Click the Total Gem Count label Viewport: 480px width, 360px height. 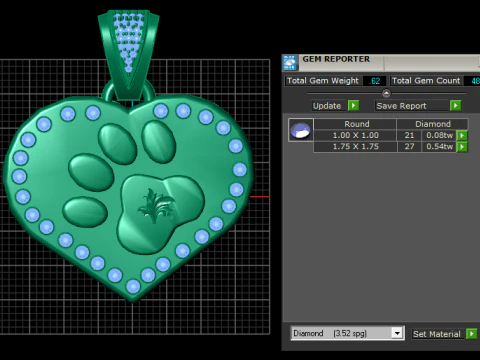pos(426,81)
